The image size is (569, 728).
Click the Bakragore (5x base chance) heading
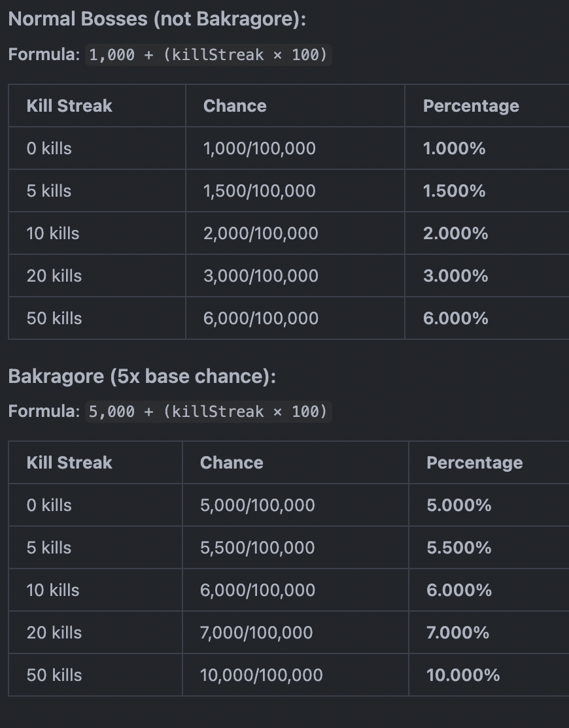(142, 376)
